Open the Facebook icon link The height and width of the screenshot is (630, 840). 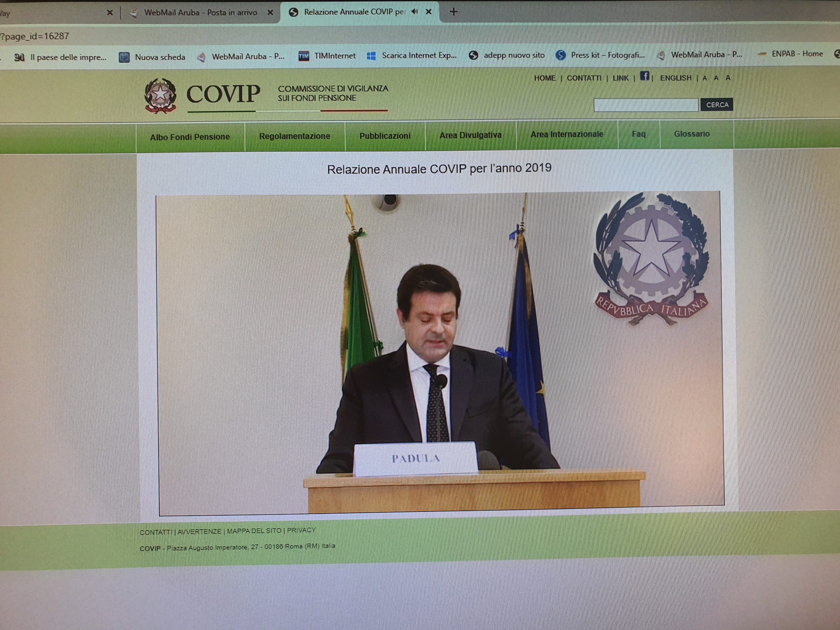click(x=644, y=76)
